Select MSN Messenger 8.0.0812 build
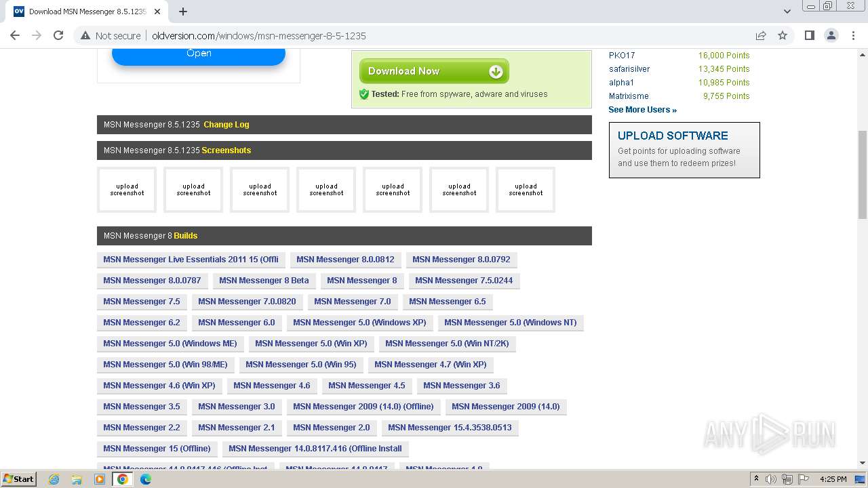 [345, 260]
